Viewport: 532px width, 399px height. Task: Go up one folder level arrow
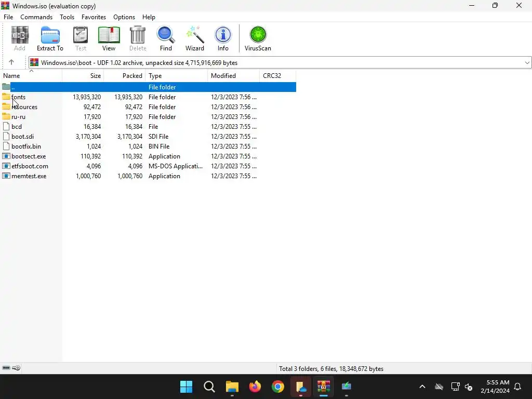[11, 62]
